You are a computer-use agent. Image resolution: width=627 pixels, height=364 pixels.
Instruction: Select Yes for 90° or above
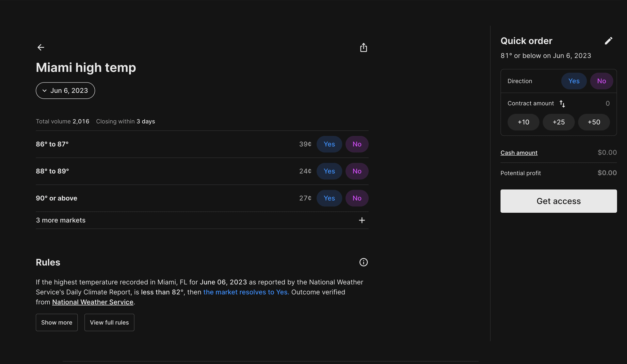(x=329, y=198)
